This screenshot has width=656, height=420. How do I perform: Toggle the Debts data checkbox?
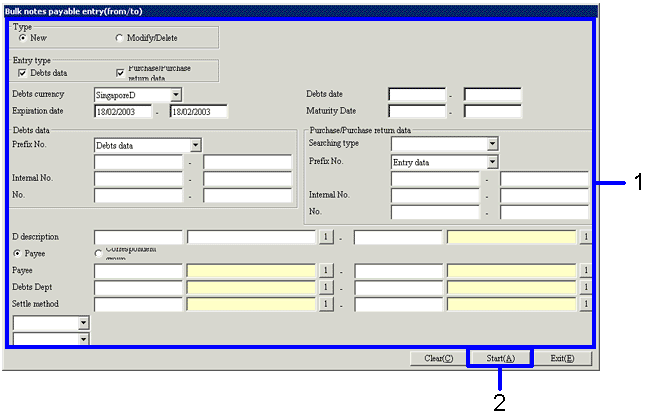pyautogui.click(x=23, y=73)
